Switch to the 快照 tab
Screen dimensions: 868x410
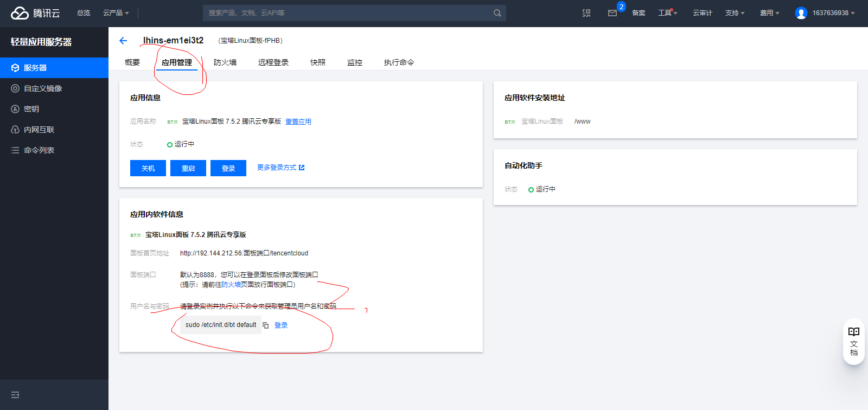tap(318, 62)
